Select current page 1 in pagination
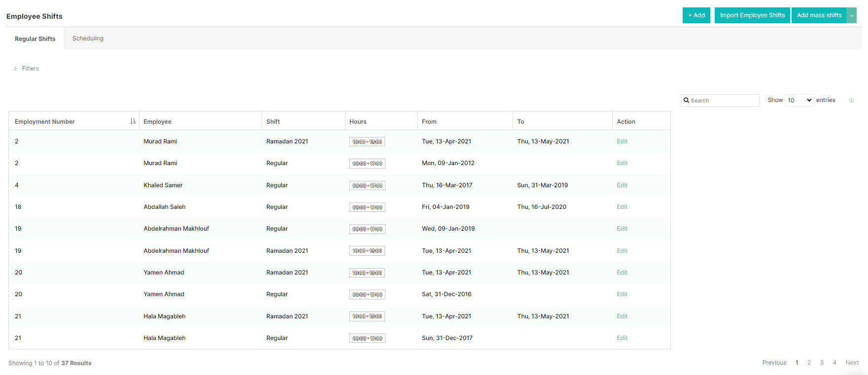868x375 pixels. (797, 363)
